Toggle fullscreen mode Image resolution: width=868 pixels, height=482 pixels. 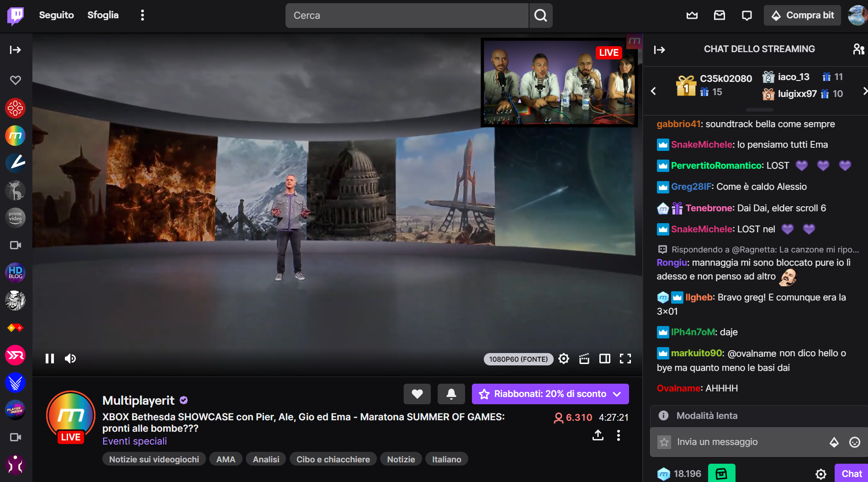(x=625, y=359)
